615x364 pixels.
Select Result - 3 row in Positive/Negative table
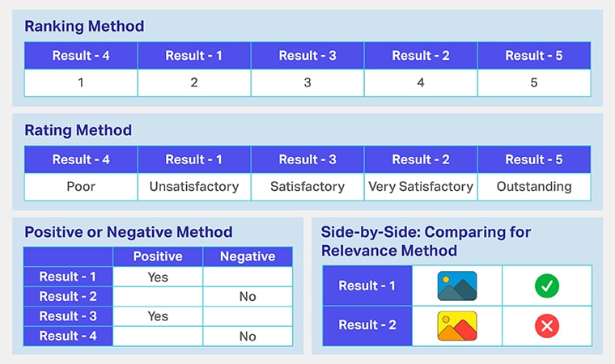(x=68, y=316)
